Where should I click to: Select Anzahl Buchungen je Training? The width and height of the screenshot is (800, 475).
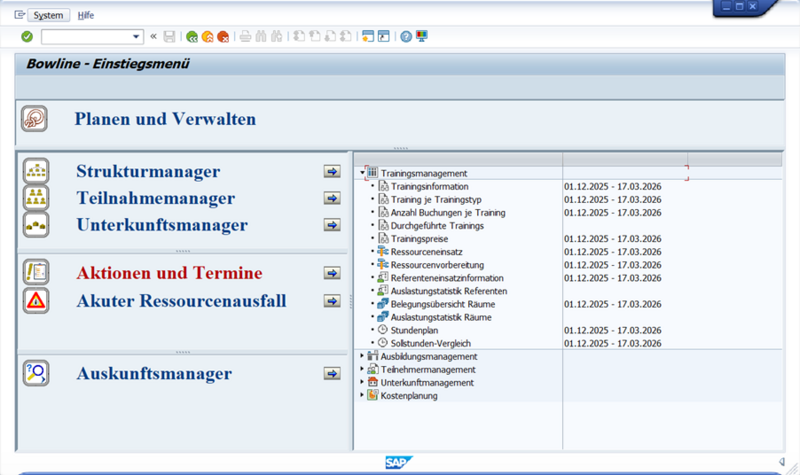(x=448, y=213)
